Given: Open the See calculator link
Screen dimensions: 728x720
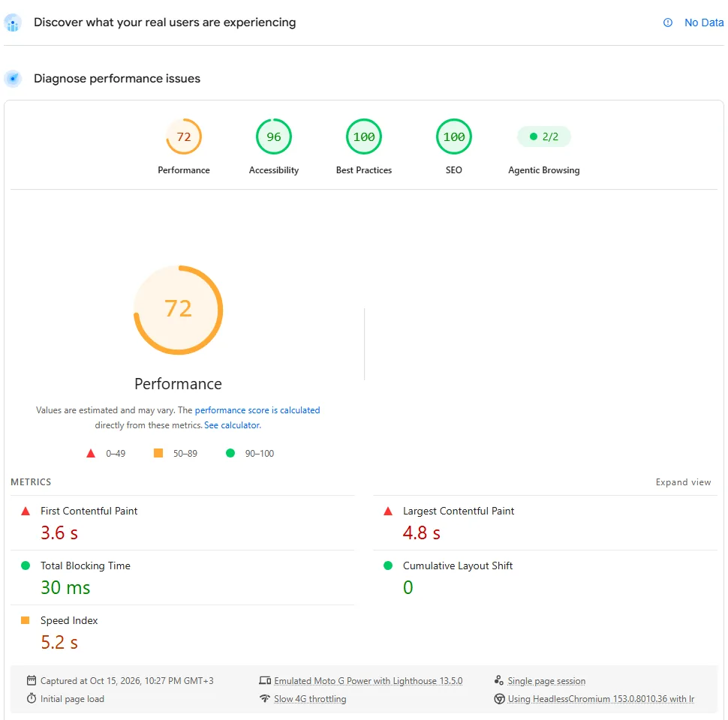Looking at the screenshot, I should [x=232, y=425].
